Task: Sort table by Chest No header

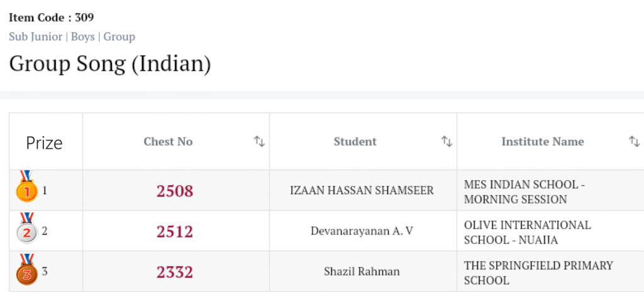Action: tap(168, 142)
